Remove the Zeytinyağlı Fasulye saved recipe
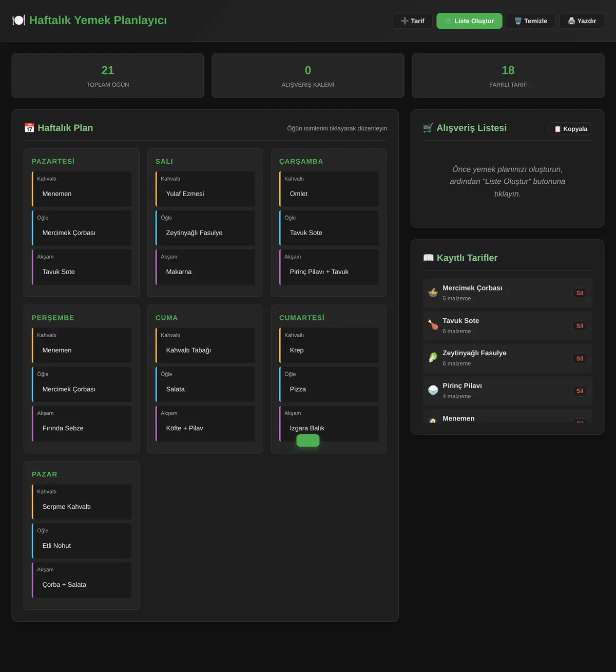Viewport: 616px width, 672px height. coord(580,358)
